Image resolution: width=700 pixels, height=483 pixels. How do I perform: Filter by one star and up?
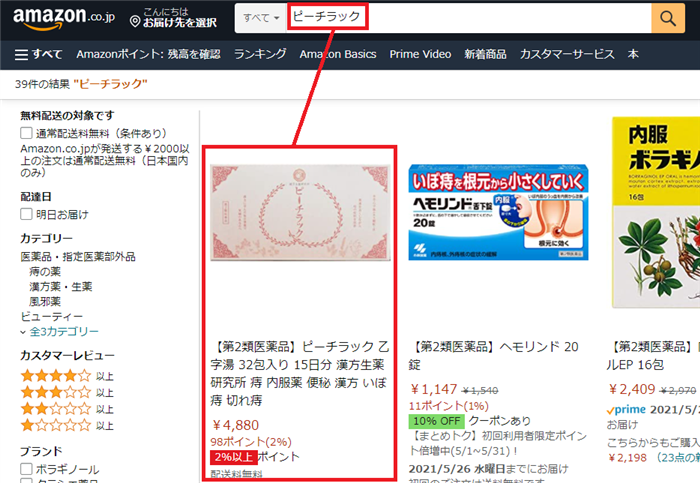click(x=67, y=425)
